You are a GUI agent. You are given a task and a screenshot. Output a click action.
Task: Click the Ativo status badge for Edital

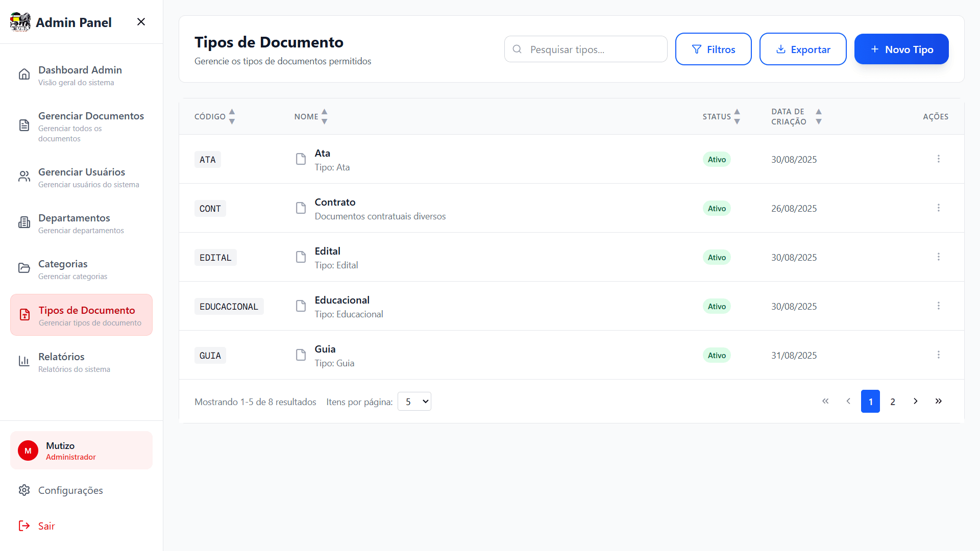(717, 257)
